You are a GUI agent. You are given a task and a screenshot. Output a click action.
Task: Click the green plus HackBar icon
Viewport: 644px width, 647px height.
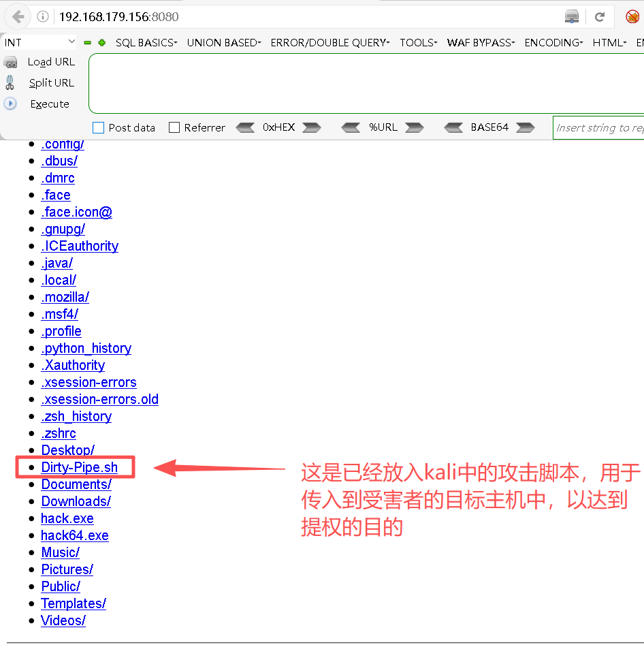click(x=102, y=42)
